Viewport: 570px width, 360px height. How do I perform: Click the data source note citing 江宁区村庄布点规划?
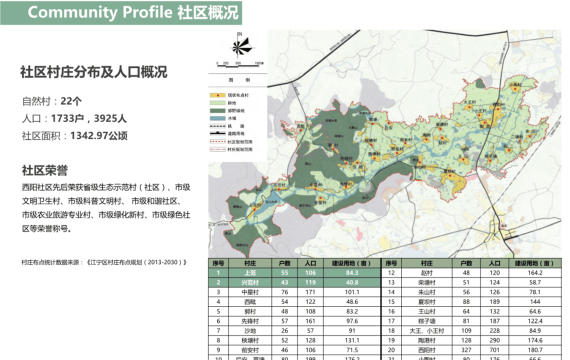tap(104, 262)
